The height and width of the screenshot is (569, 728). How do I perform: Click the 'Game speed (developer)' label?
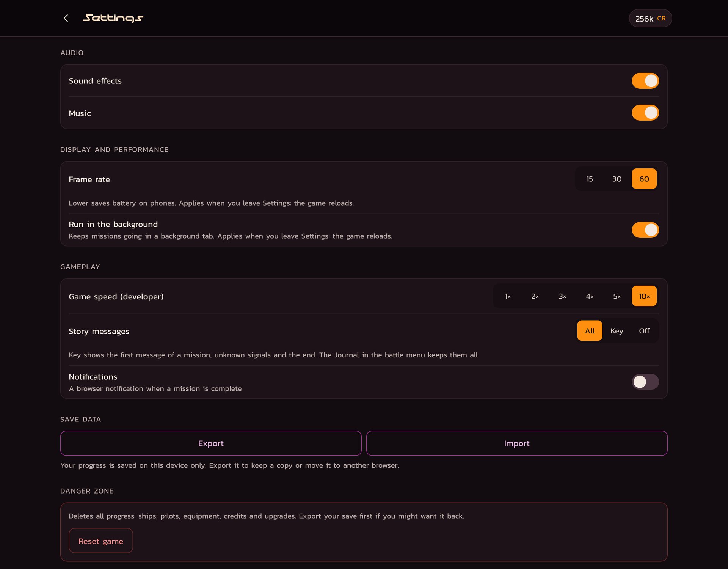pos(116,296)
